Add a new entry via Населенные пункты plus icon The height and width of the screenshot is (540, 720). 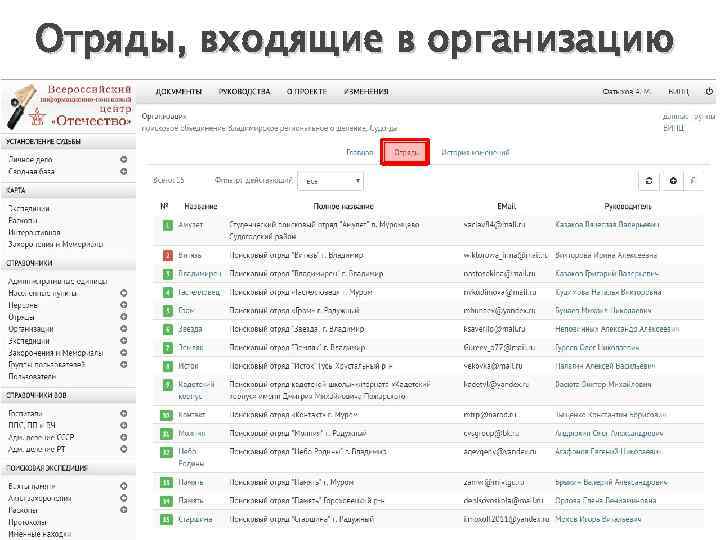click(124, 293)
